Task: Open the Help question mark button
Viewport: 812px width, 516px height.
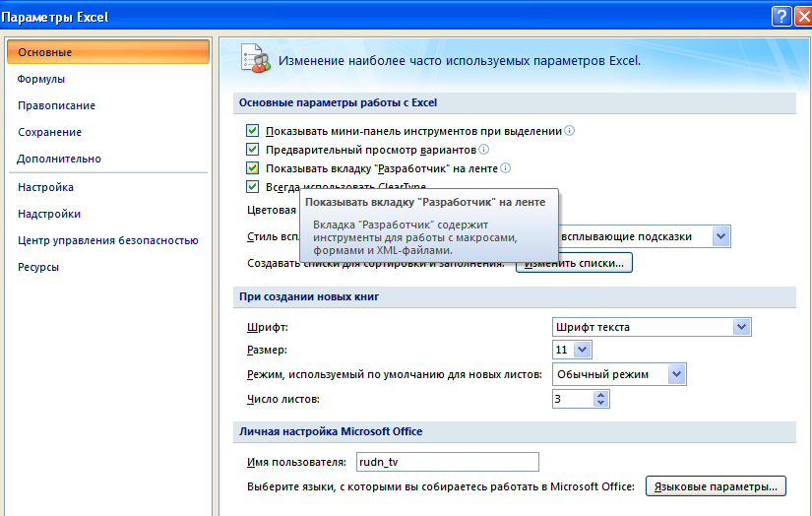Action: pyautogui.click(x=781, y=17)
